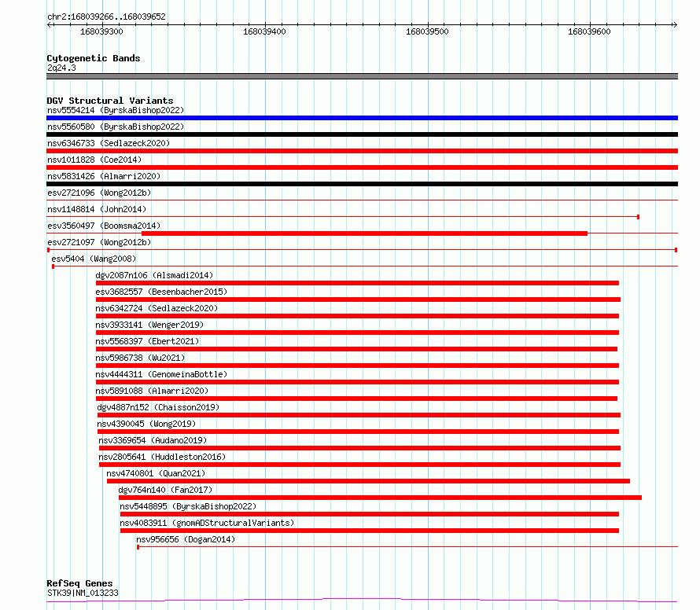
Task: Open esv5404 (Wang2008) variant label
Action: pos(94,259)
